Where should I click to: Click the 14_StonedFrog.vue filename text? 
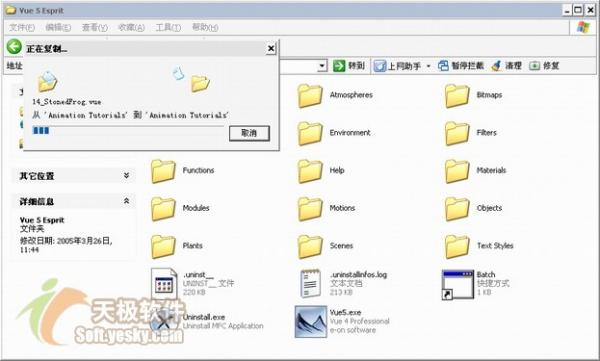(x=67, y=102)
